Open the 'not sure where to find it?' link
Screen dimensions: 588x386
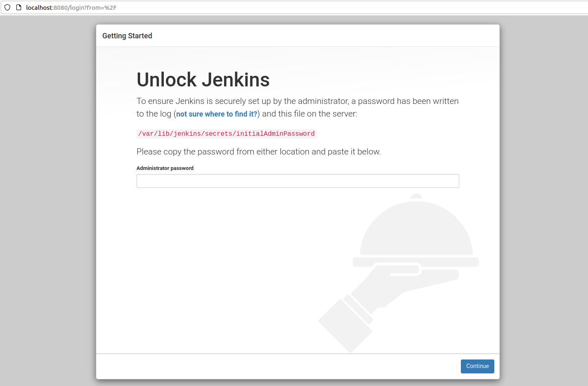(217, 114)
